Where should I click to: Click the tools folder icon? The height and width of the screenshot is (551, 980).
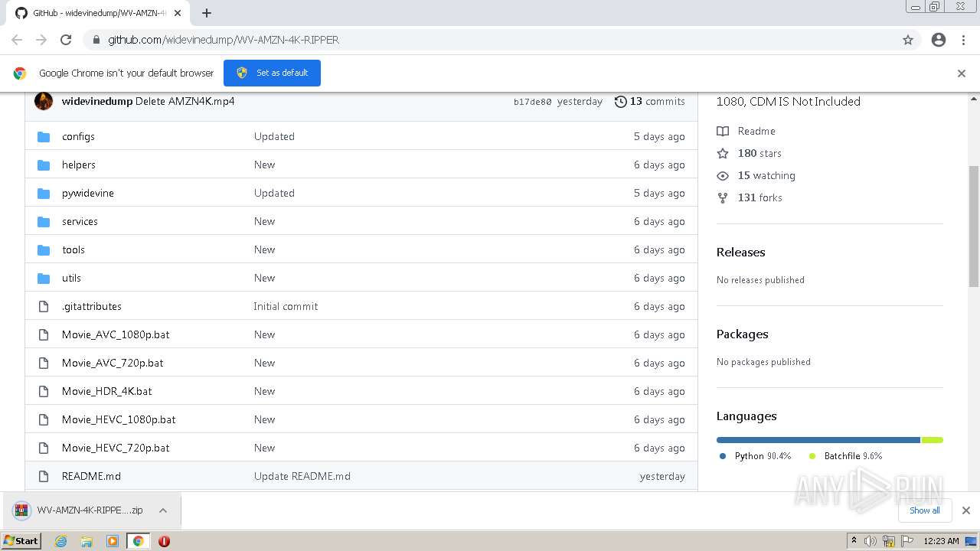44,249
